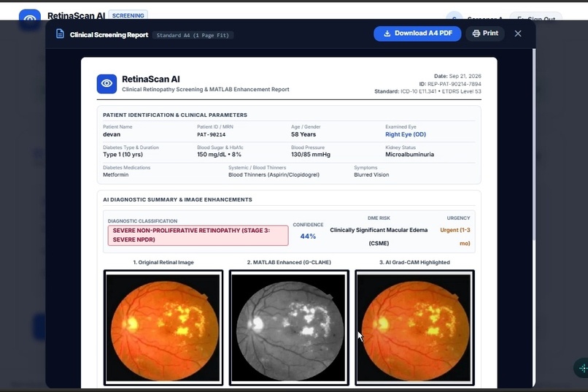Screen dimensions: 588x392
Task: Click the 58 Years age value
Action: (x=303, y=134)
